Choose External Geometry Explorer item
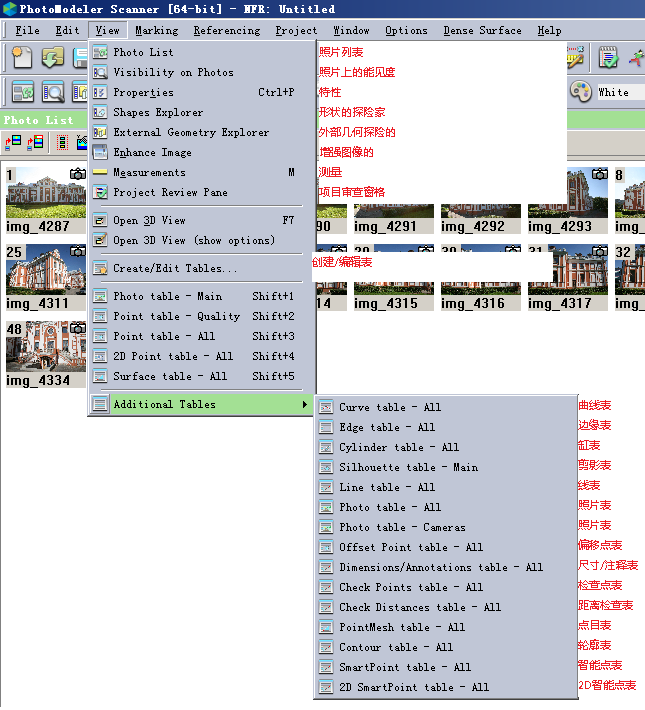The image size is (645, 710). click(x=202, y=132)
